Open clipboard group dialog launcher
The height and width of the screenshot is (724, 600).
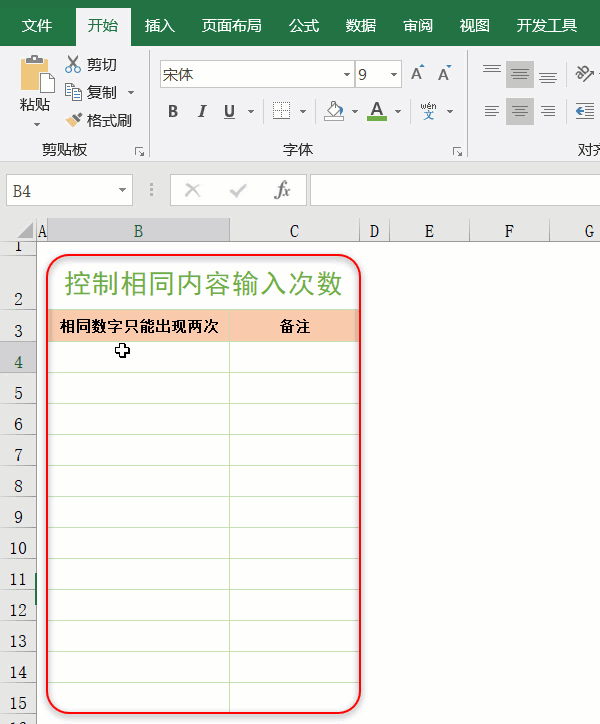(139, 151)
